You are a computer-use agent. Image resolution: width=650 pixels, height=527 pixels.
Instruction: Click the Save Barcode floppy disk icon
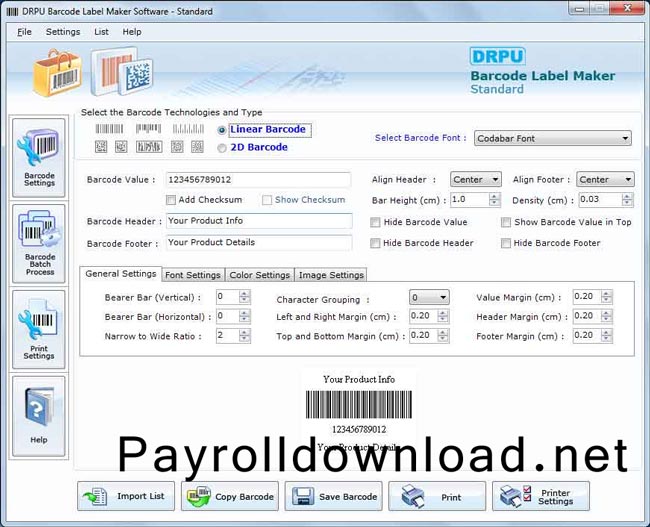[x=303, y=496]
